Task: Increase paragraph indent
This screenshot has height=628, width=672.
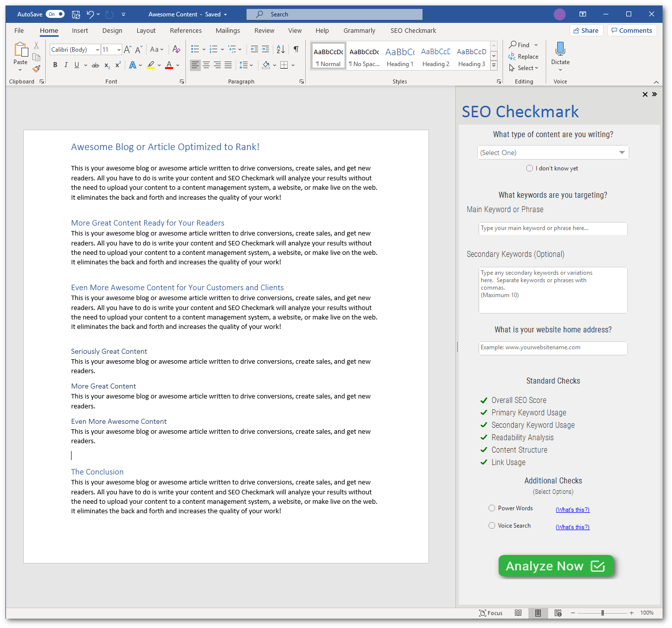Action: click(x=265, y=49)
